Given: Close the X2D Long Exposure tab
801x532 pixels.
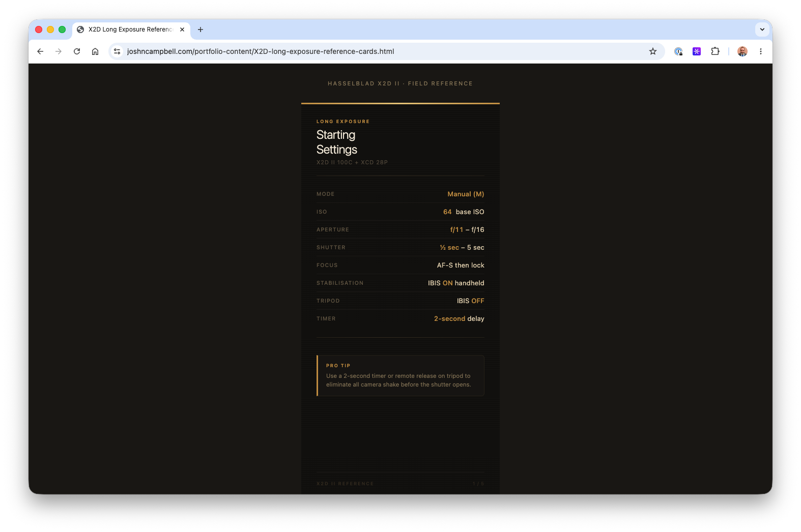Looking at the screenshot, I should pyautogui.click(x=182, y=29).
